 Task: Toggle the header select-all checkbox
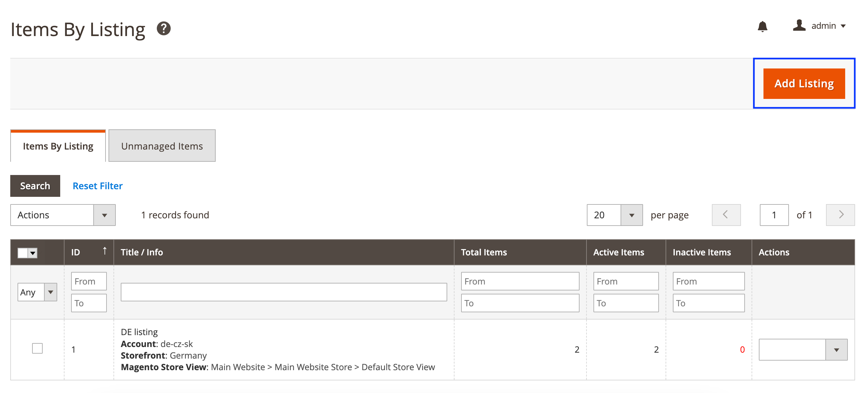click(23, 253)
